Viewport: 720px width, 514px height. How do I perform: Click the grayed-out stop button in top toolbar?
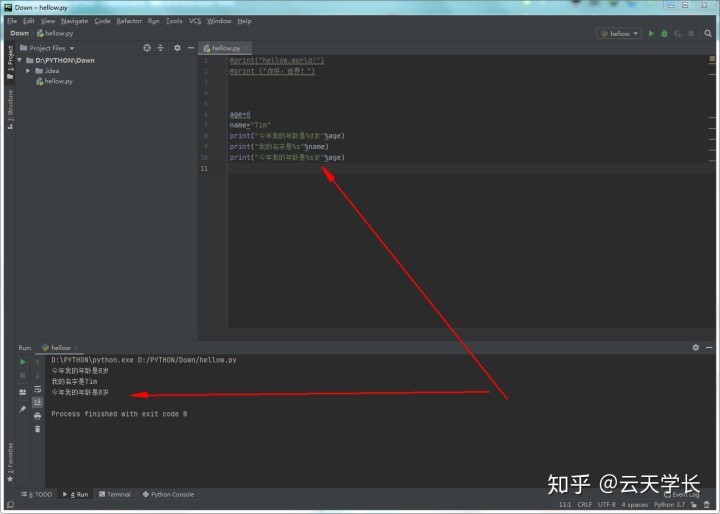pyautogui.click(x=691, y=34)
